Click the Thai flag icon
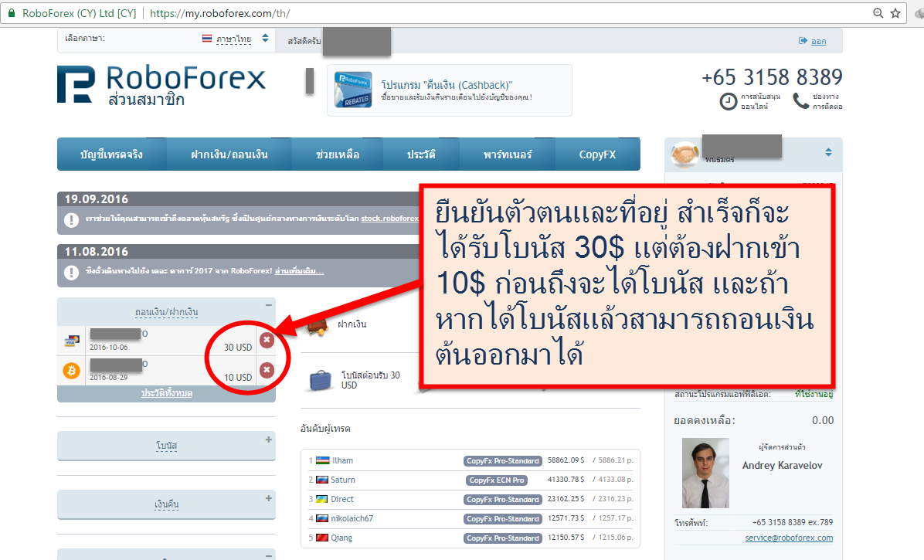Screen dimensions: 924x560 point(207,39)
